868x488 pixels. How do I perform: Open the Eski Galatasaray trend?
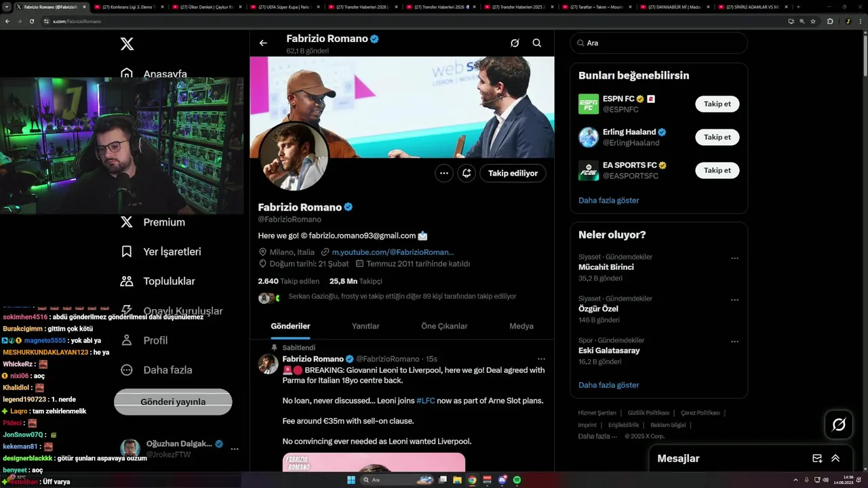click(x=609, y=350)
